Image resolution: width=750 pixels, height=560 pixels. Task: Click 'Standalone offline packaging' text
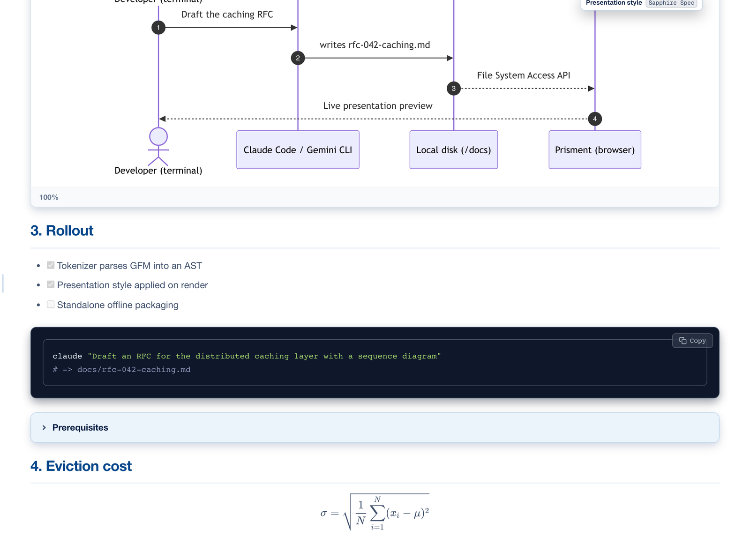pos(118,305)
